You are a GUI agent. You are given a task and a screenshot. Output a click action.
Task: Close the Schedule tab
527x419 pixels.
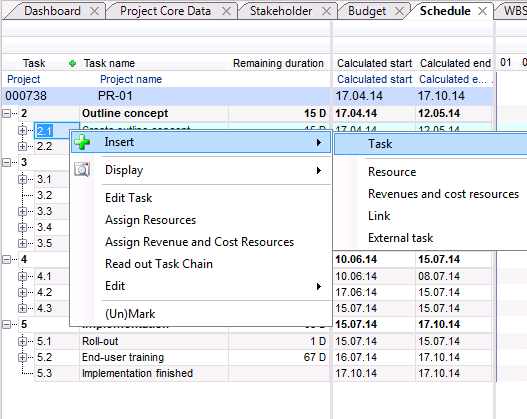[483, 11]
